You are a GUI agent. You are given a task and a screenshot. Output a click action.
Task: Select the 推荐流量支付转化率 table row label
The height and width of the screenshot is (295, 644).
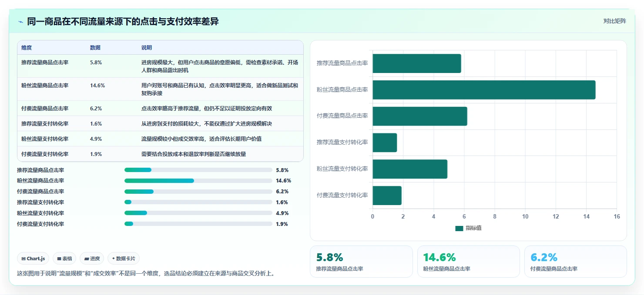tap(45, 124)
